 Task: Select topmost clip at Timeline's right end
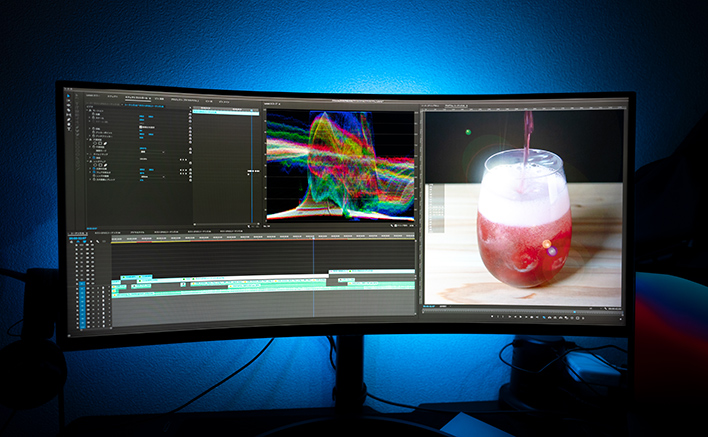372,272
